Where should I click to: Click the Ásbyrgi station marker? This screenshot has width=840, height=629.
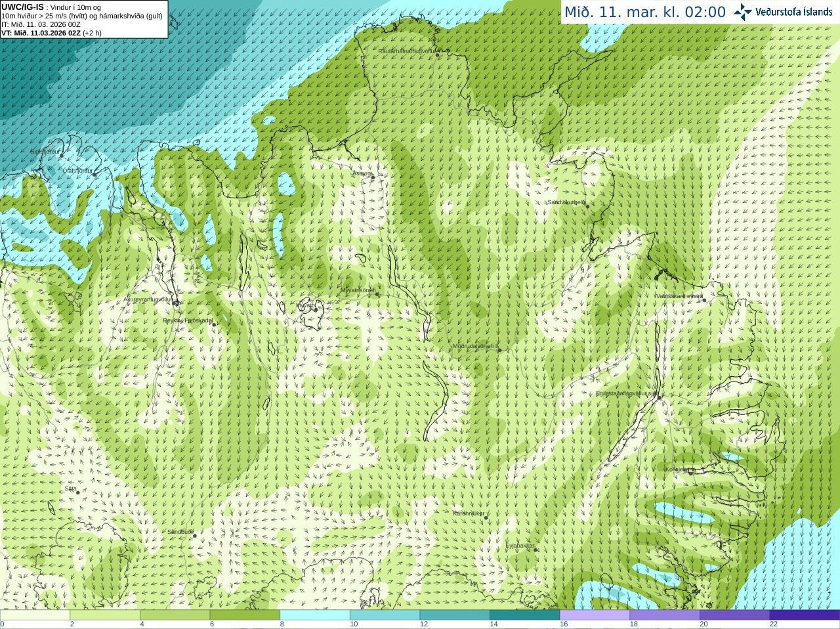[373, 178]
